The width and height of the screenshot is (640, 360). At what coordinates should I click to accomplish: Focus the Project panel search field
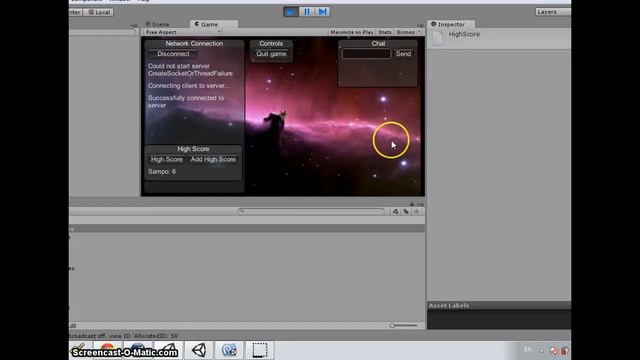click(x=311, y=211)
